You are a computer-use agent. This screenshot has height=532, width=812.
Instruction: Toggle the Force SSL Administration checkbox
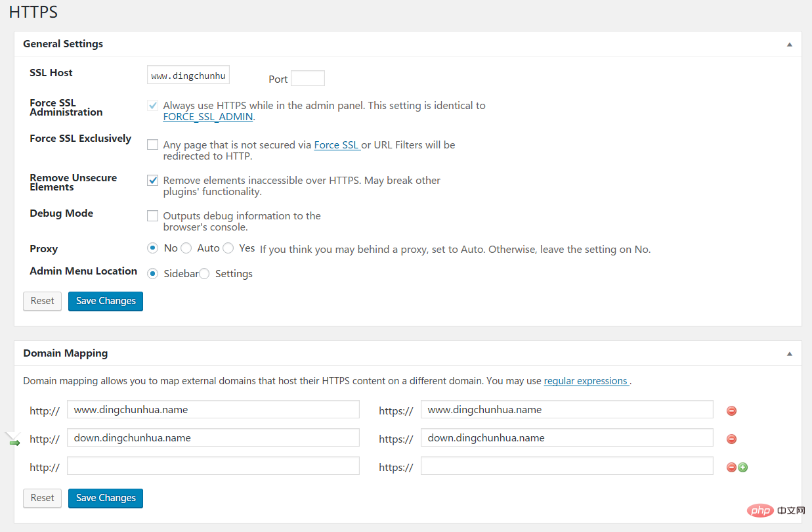point(152,105)
